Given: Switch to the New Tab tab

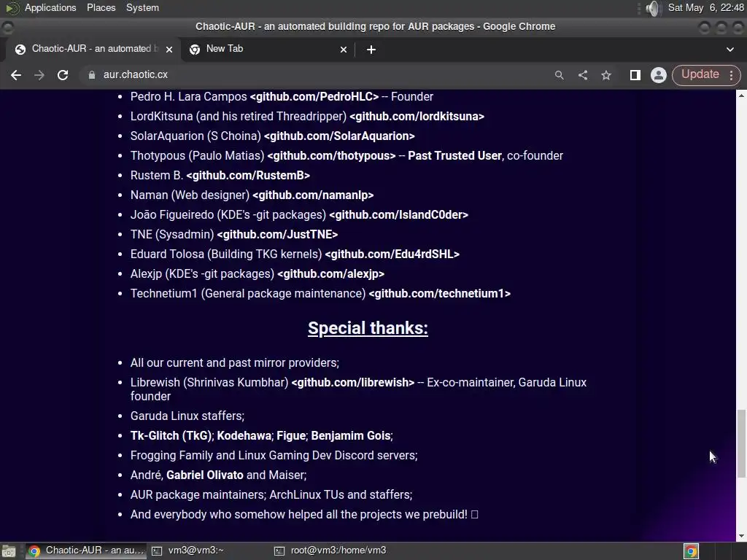Looking at the screenshot, I should 268,49.
